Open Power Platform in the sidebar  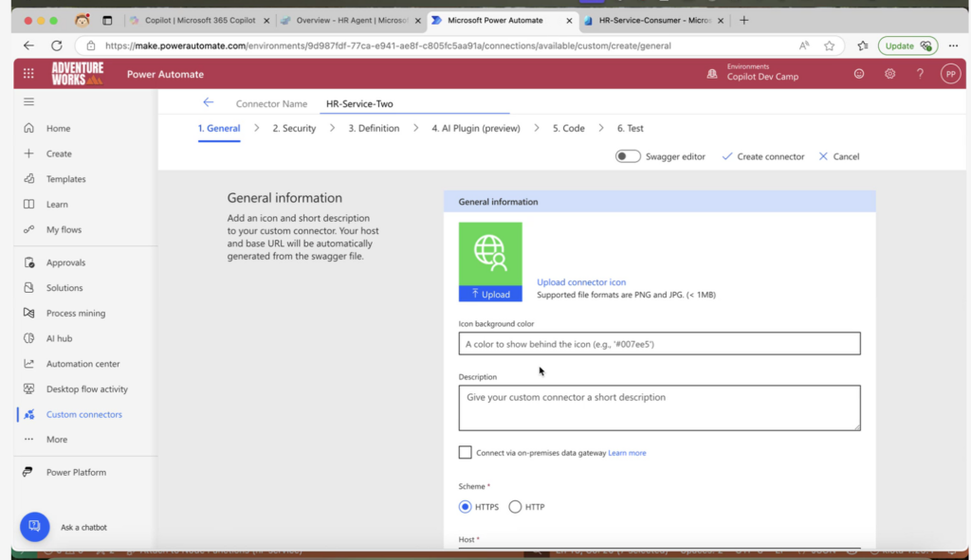(76, 472)
